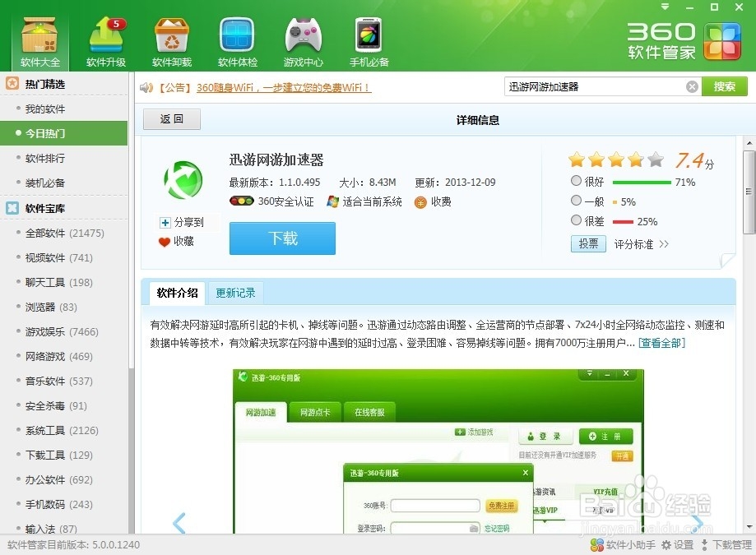Click the green 很好 71% rating bar

[642, 183]
